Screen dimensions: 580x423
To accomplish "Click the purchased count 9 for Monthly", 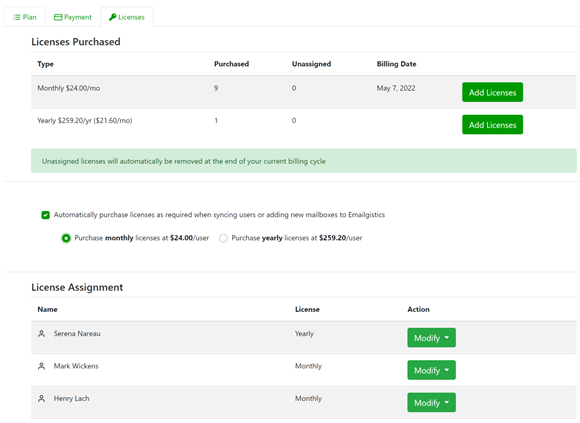I will (216, 88).
